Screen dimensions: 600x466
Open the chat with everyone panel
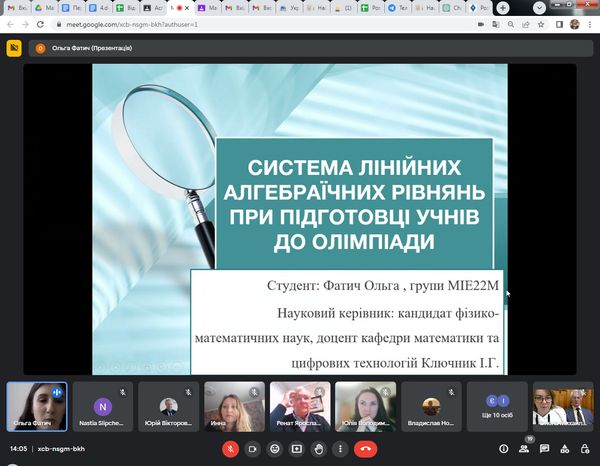click(x=546, y=449)
